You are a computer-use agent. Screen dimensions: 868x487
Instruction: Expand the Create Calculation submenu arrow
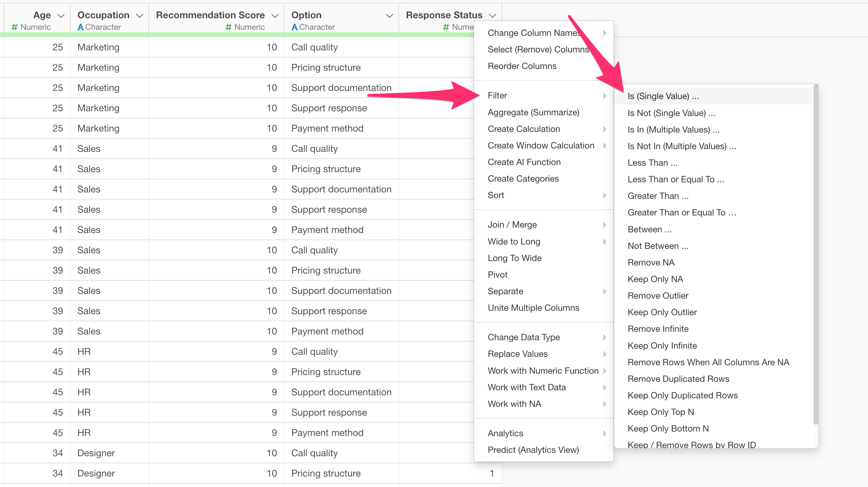click(605, 129)
